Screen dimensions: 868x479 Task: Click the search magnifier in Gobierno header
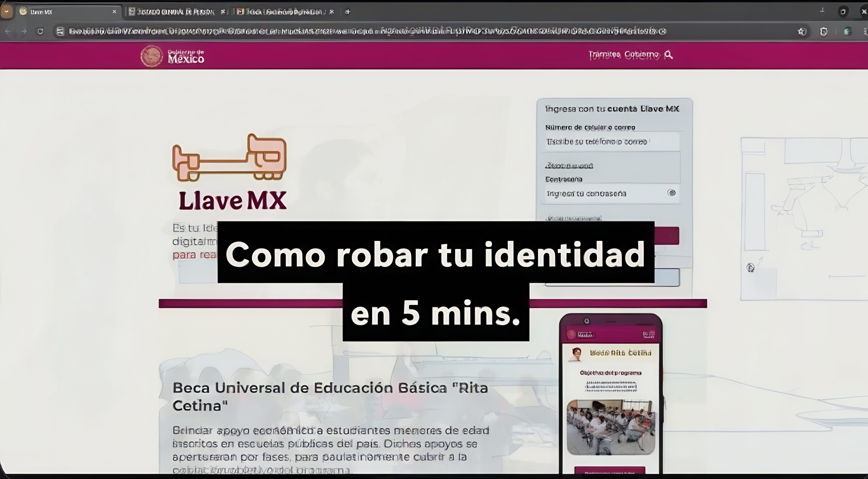click(x=669, y=55)
